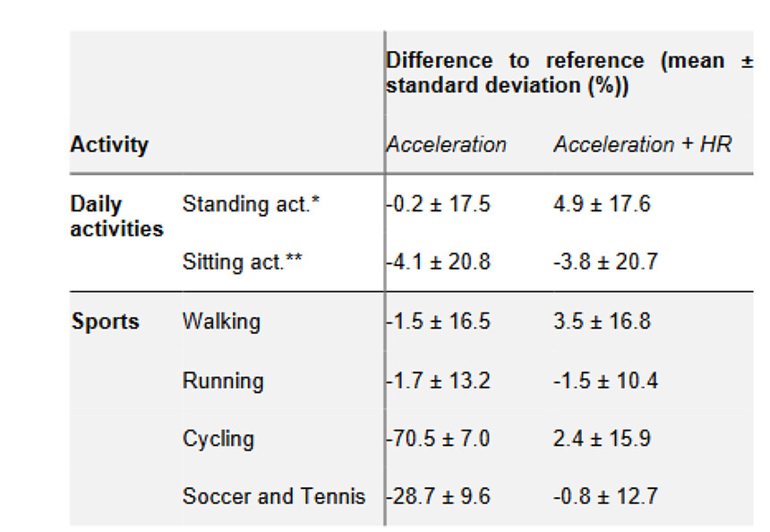
Task: Click the 'Activity' column header
Action: click(x=109, y=144)
